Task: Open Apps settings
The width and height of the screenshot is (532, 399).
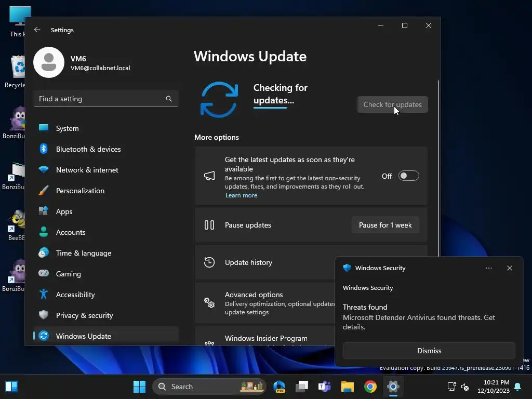Action: pos(106,211)
